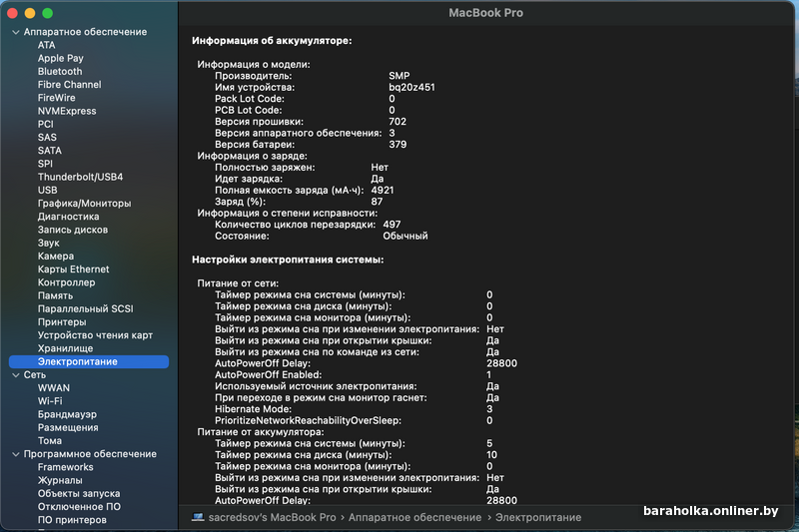
Task: Click firmware version value 702
Action: pyautogui.click(x=398, y=122)
